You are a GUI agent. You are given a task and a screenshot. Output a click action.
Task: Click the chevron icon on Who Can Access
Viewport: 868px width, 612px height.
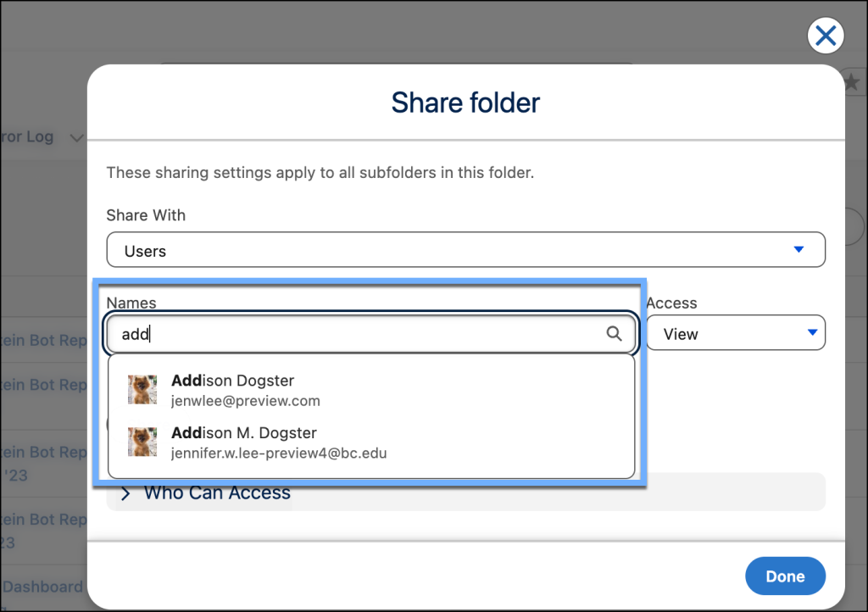[x=125, y=492]
